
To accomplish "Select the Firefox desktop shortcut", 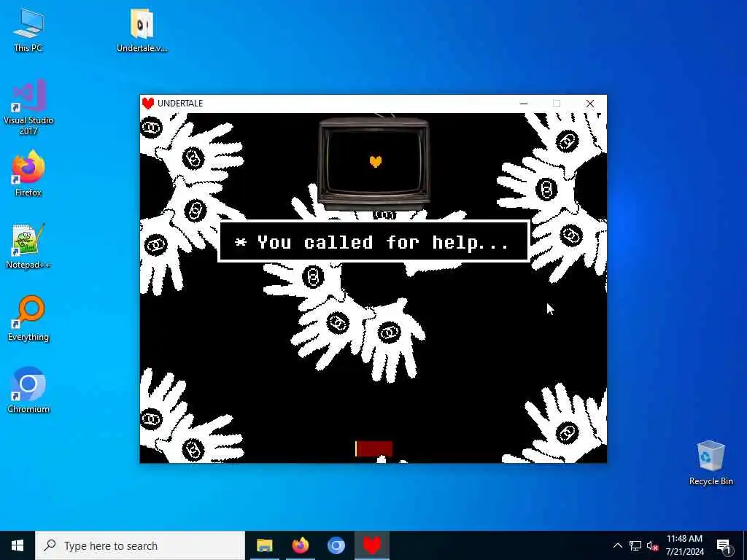I will click(x=28, y=174).
